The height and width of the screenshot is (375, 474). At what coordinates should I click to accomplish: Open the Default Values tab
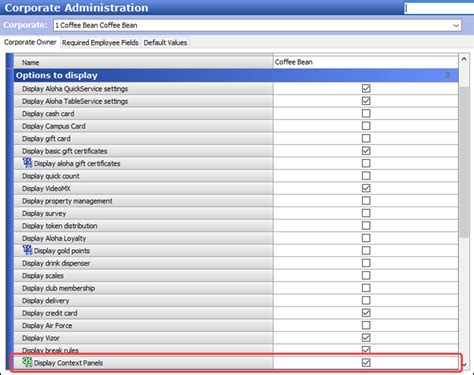pyautogui.click(x=165, y=43)
